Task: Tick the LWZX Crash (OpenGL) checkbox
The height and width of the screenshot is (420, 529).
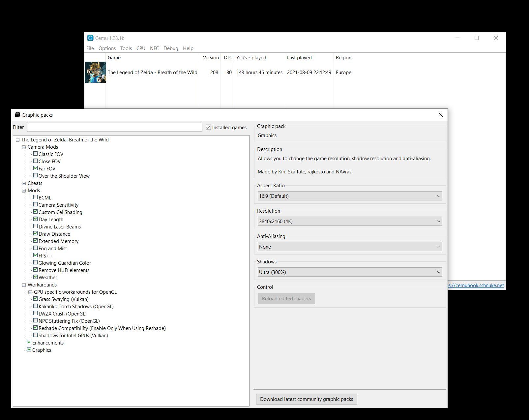Action: tap(35, 313)
